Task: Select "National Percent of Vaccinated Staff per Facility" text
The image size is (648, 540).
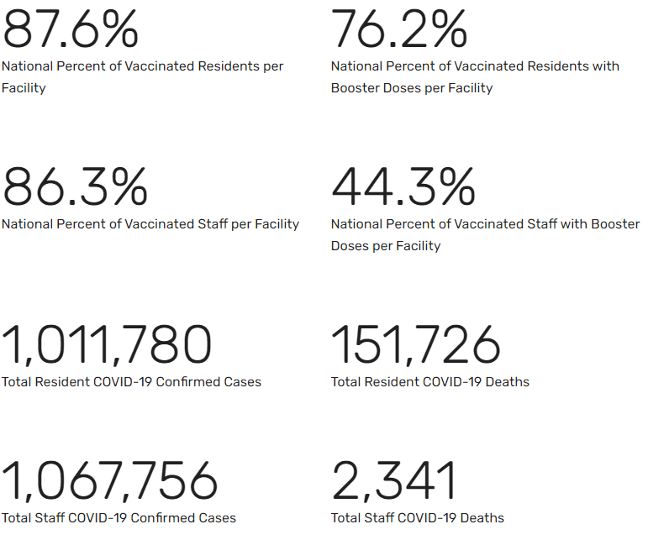Action: pyautogui.click(x=150, y=224)
